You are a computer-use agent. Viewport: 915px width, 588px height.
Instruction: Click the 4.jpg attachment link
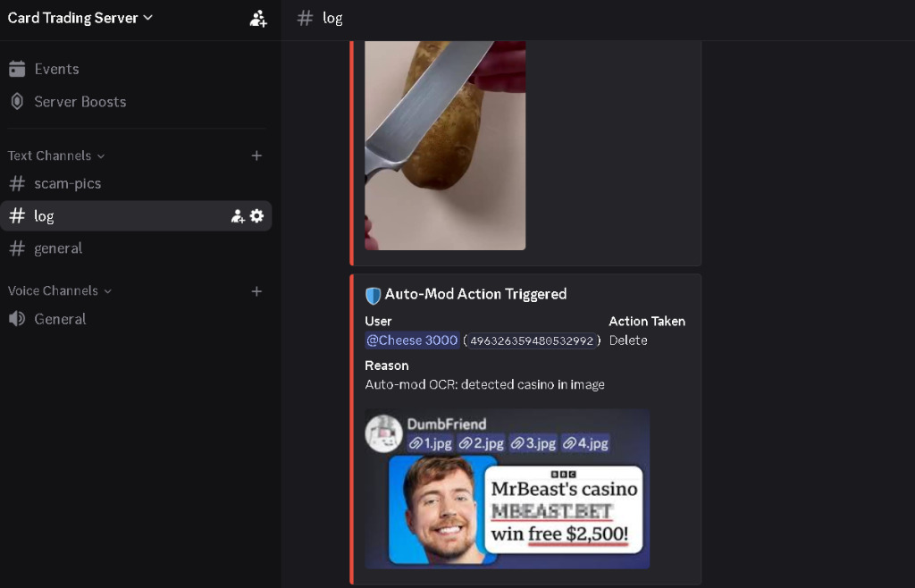point(585,443)
